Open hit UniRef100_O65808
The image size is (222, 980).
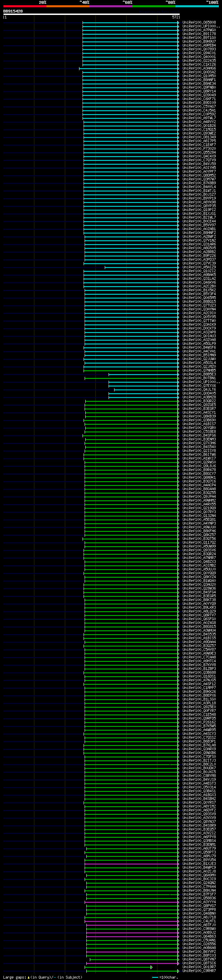click(199, 23)
